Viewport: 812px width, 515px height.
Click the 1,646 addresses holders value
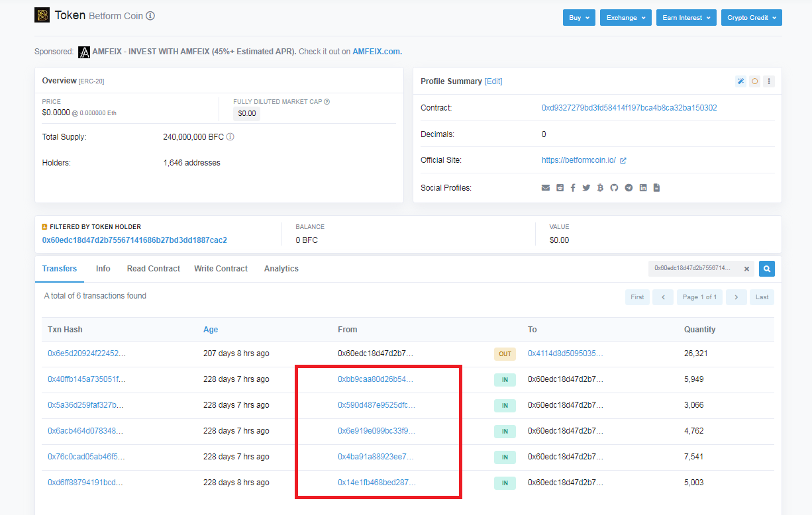click(191, 163)
